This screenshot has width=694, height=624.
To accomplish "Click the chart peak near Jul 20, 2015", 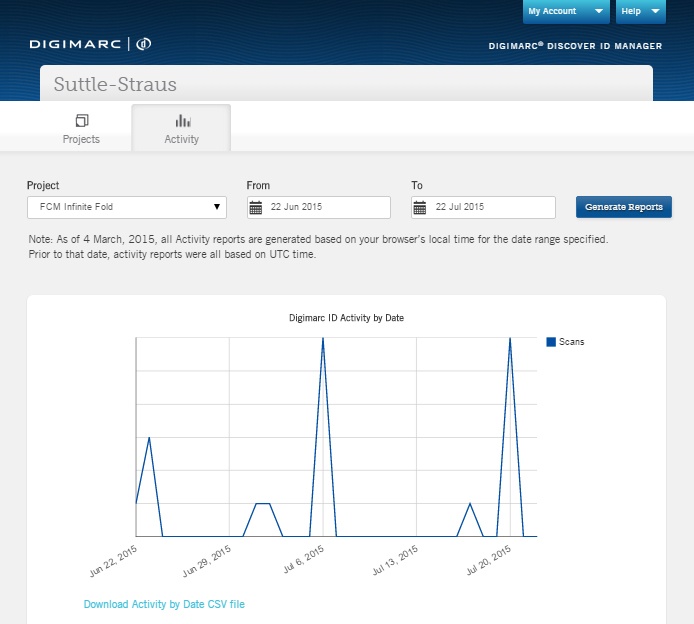I will (x=510, y=340).
